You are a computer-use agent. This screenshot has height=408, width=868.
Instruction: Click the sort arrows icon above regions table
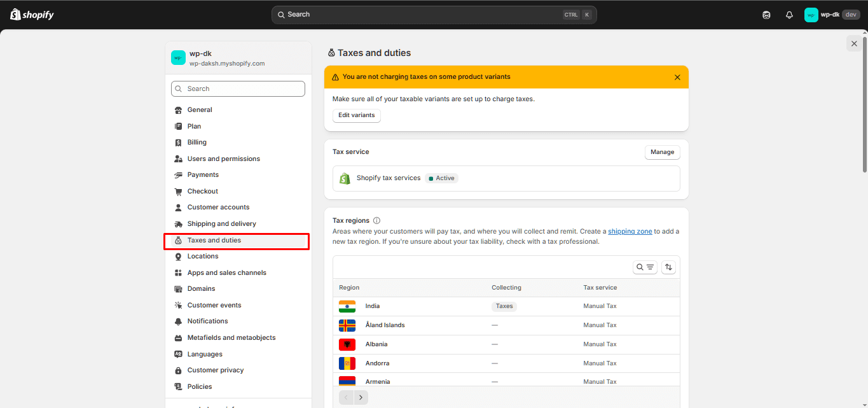point(668,267)
